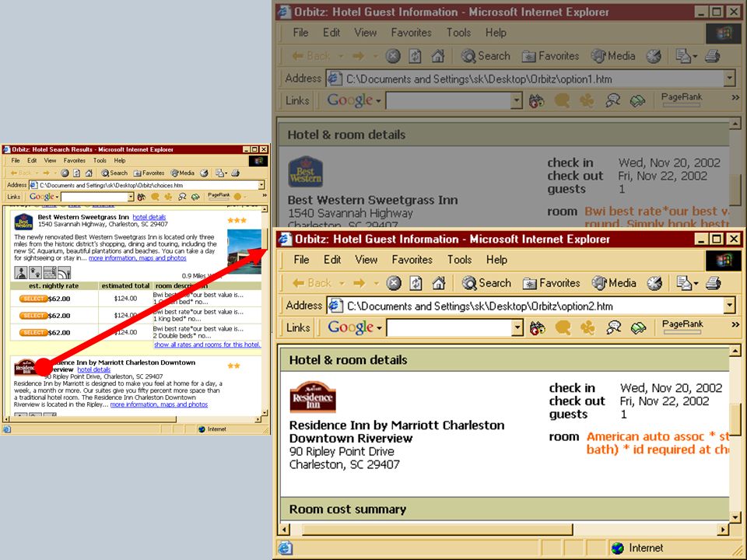Click Refresh icon in Residence Inn window
This screenshot has width=747, height=560.
416,283
